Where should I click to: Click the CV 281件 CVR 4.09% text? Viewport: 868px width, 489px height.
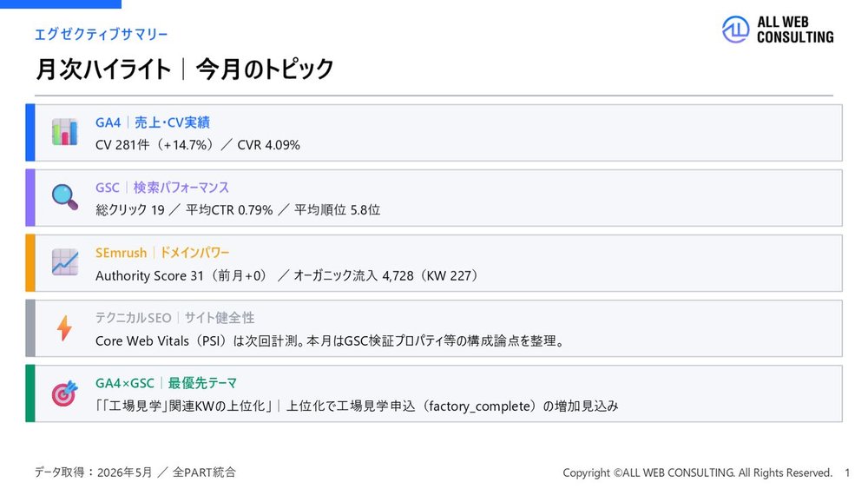[x=198, y=145]
